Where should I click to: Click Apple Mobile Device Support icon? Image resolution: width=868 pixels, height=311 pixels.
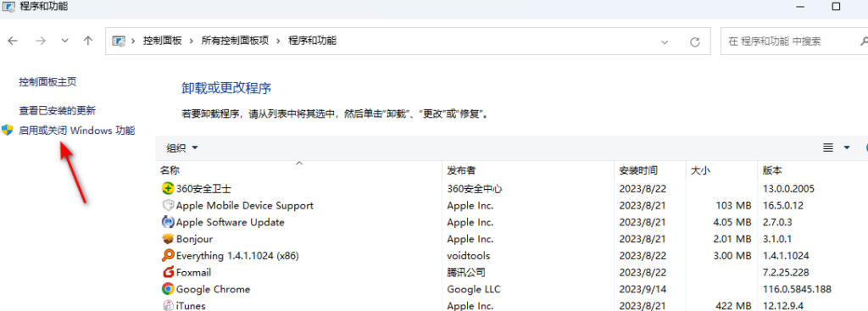[x=168, y=205]
